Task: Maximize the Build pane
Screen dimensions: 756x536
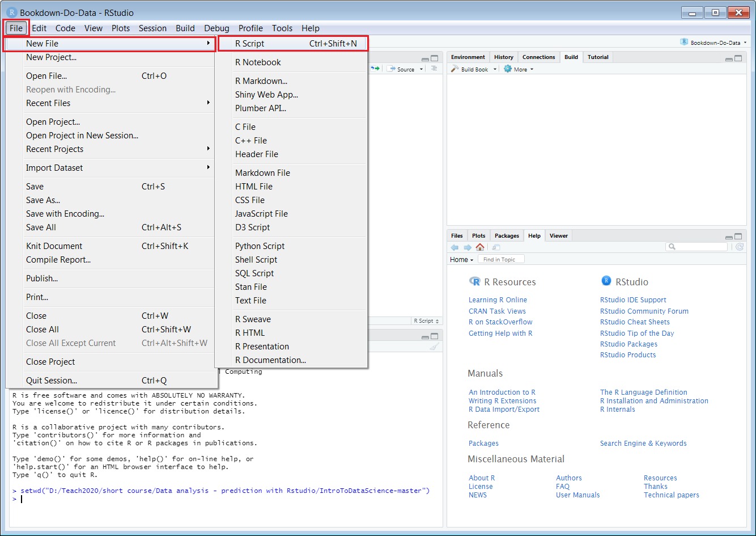Action: (x=738, y=58)
